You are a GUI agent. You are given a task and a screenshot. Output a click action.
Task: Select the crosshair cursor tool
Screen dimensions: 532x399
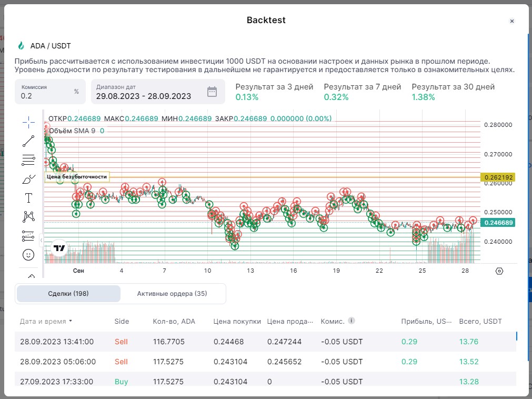click(x=28, y=122)
